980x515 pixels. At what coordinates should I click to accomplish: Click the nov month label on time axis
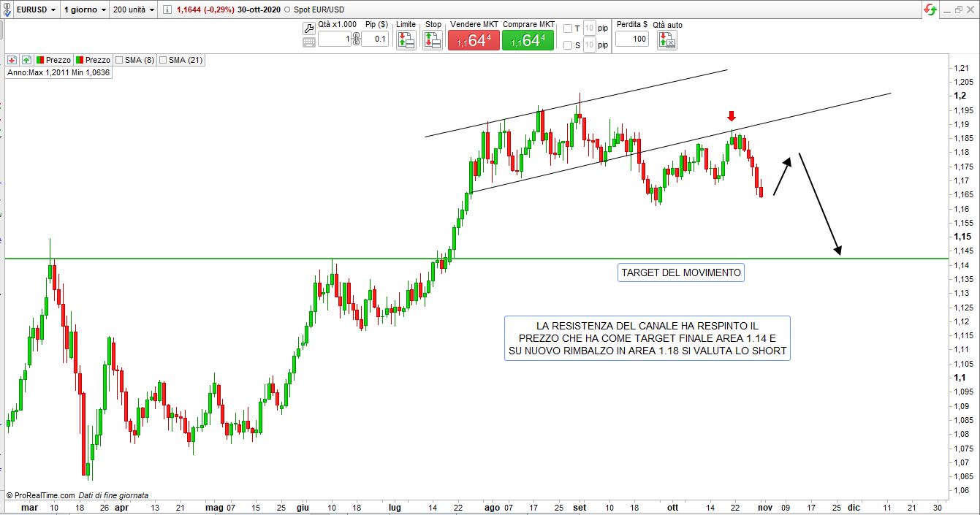pos(764,507)
